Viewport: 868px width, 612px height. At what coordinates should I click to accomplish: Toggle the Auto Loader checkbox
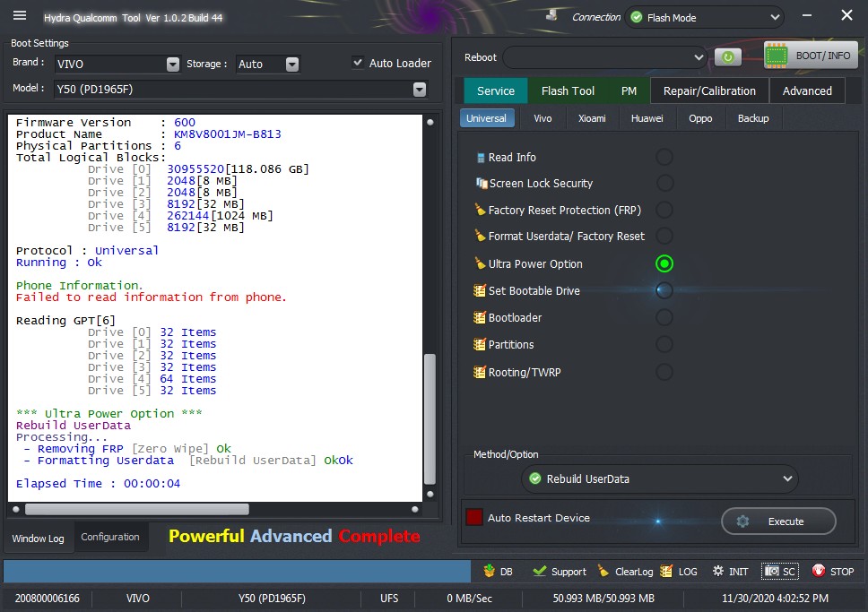pos(358,63)
